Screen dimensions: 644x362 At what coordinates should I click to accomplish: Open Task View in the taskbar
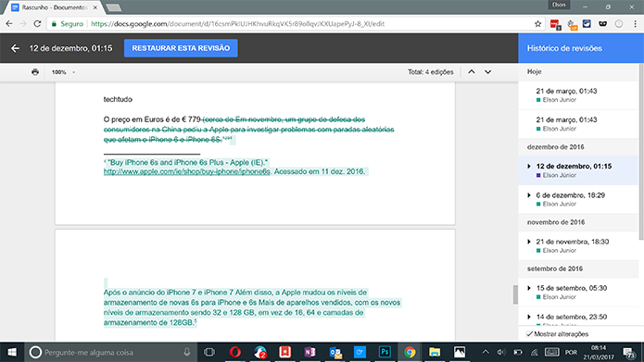pyautogui.click(x=209, y=352)
